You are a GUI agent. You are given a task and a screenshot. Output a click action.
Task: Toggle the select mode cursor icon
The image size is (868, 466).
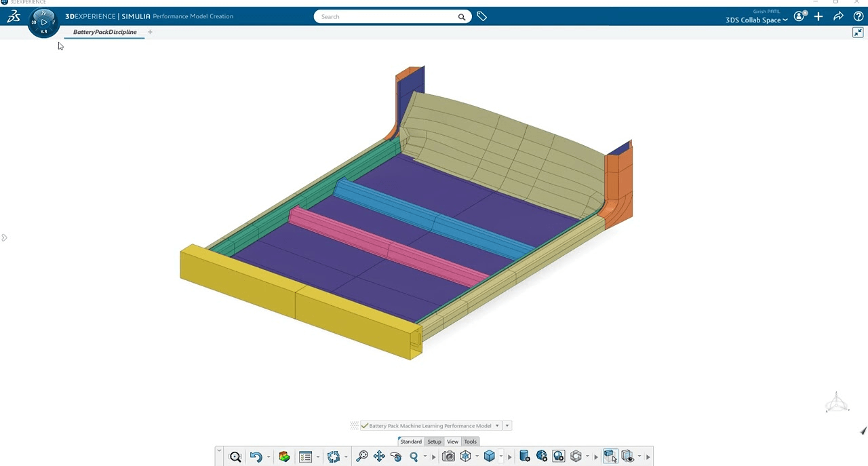[x=610, y=456]
